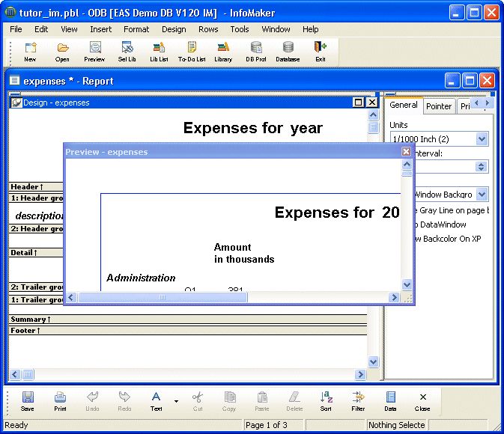Image resolution: width=504 pixels, height=434 pixels.
Task: Click the Print toolbar icon
Action: [x=60, y=401]
